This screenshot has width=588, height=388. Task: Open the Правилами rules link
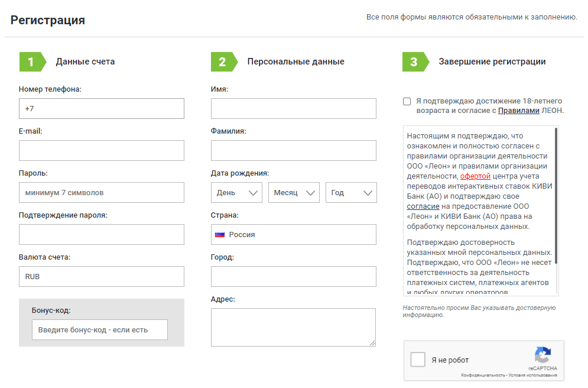point(518,110)
